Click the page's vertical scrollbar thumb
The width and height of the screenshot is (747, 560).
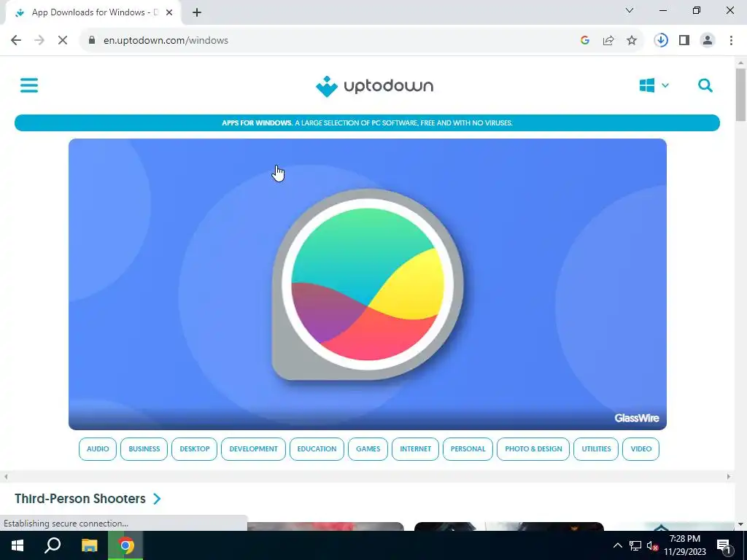point(740,94)
